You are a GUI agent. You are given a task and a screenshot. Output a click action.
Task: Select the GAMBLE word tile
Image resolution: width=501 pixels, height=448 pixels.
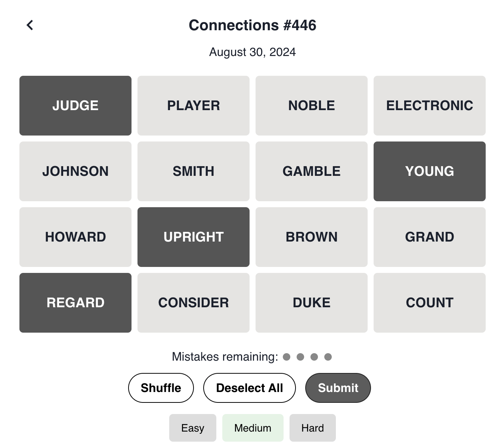tap(311, 171)
